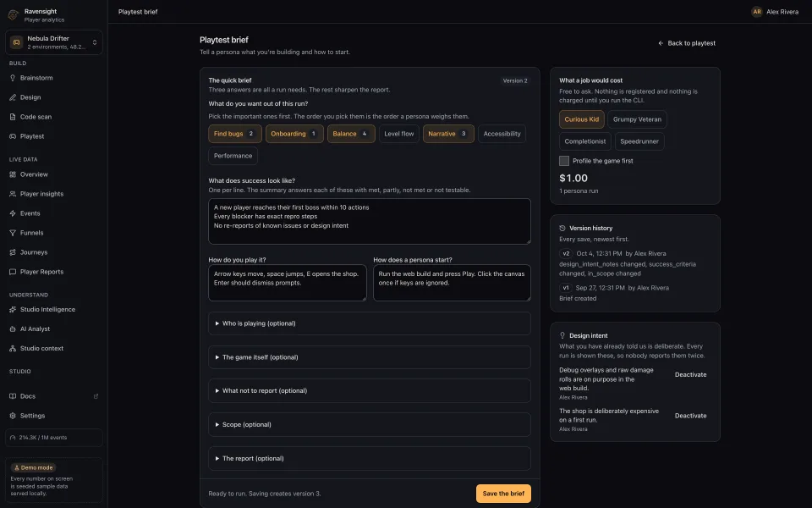Expand The report optional section
The width and height of the screenshot is (812, 508).
tap(370, 458)
